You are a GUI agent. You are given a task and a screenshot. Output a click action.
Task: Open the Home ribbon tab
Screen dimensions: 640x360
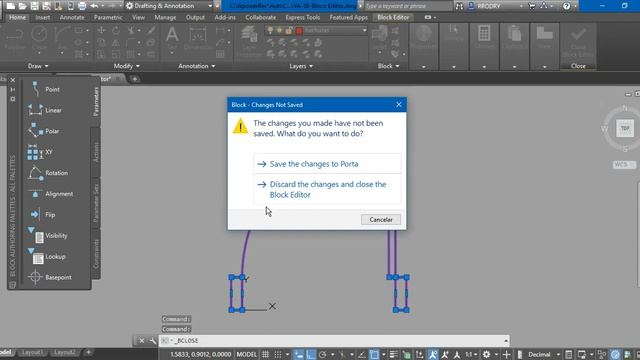(x=17, y=18)
